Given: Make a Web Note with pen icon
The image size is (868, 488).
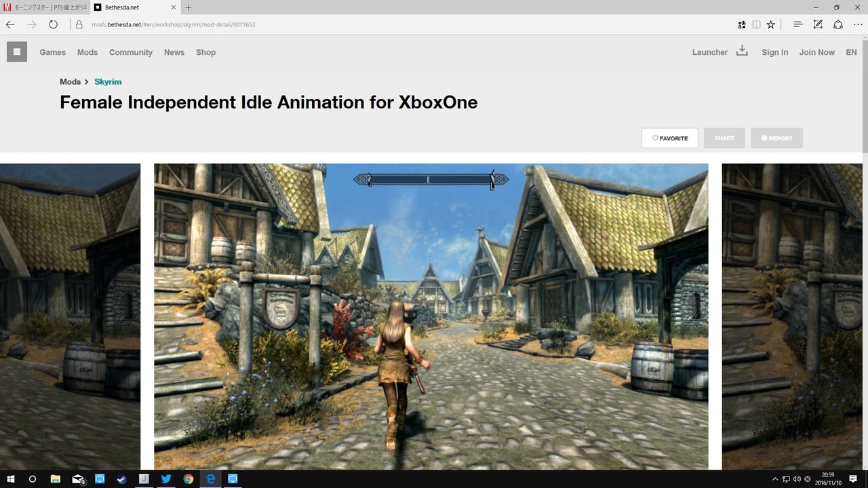Looking at the screenshot, I should click(x=818, y=24).
